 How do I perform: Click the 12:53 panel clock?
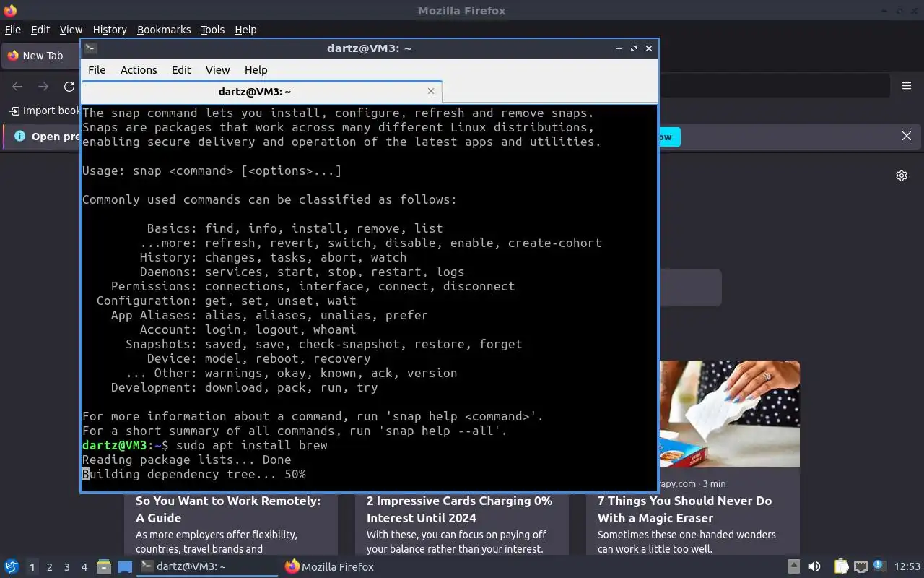point(907,567)
